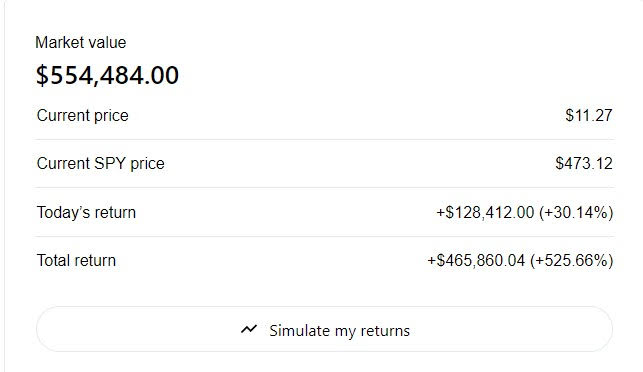This screenshot has width=643, height=372.
Task: Click the Today's return label
Action: [x=86, y=212]
